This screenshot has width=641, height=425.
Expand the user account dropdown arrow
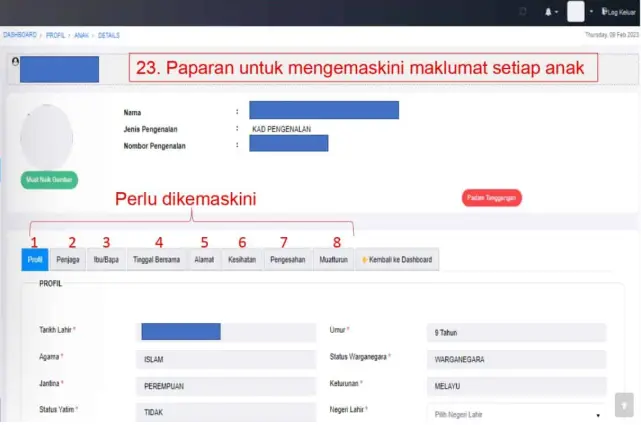click(591, 11)
